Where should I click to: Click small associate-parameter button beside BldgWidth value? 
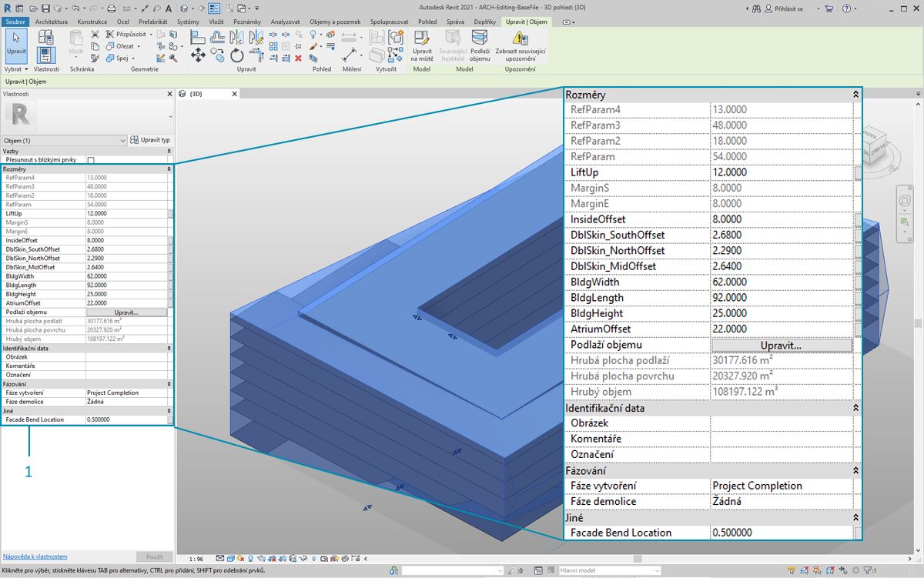[171, 276]
